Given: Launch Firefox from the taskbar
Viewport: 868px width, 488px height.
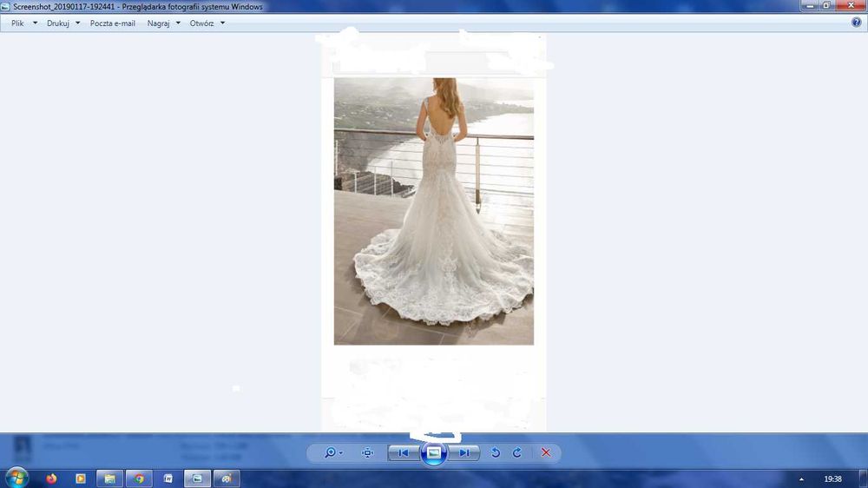Looking at the screenshot, I should [x=51, y=478].
